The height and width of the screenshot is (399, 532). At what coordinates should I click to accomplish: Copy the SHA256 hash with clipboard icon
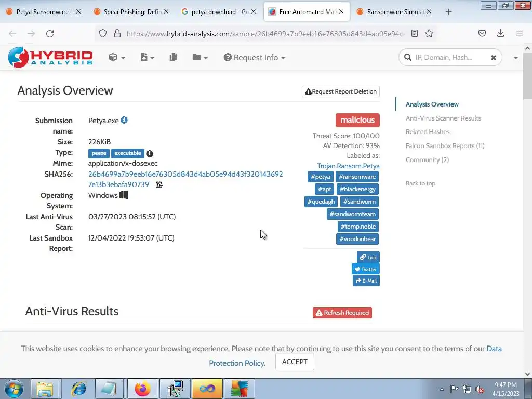pyautogui.click(x=159, y=184)
